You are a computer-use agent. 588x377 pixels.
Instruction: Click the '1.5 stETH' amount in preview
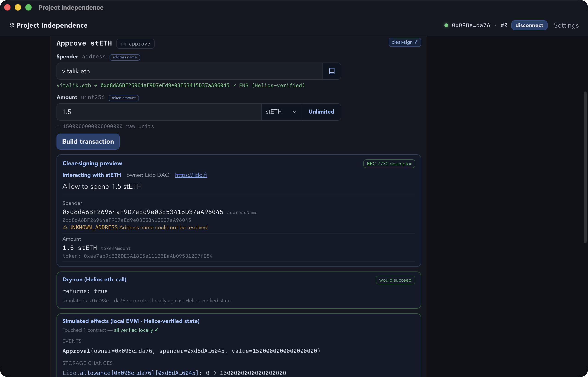[x=79, y=248]
